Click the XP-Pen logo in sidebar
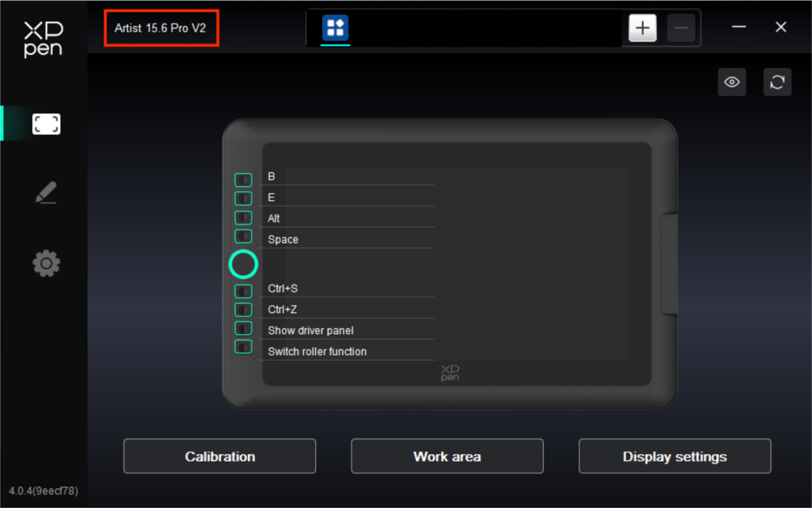Screen dimensions: 812x508 (x=43, y=40)
